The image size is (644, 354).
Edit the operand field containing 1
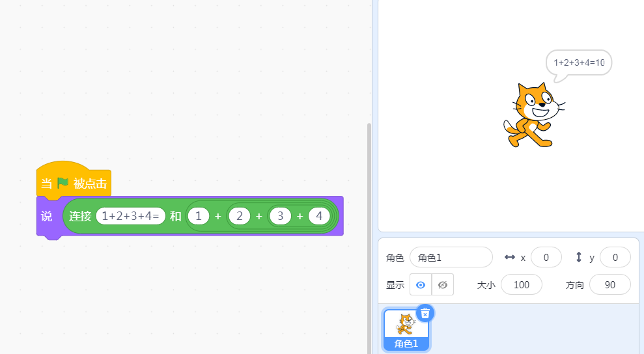tap(199, 216)
